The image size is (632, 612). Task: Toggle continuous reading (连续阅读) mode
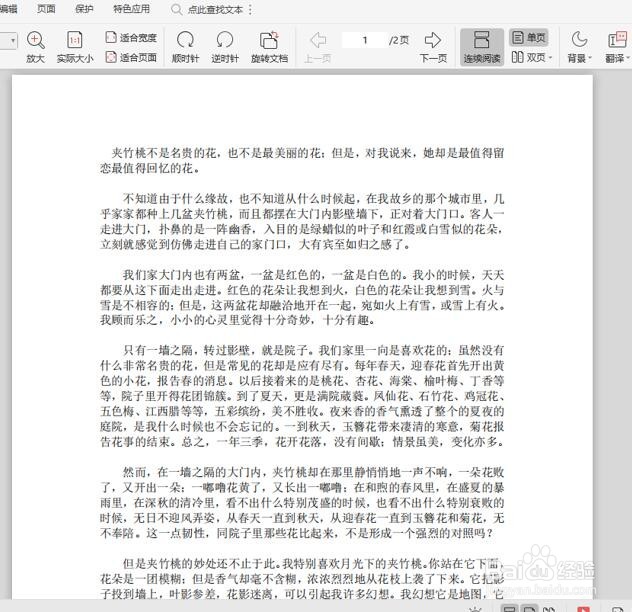point(482,47)
